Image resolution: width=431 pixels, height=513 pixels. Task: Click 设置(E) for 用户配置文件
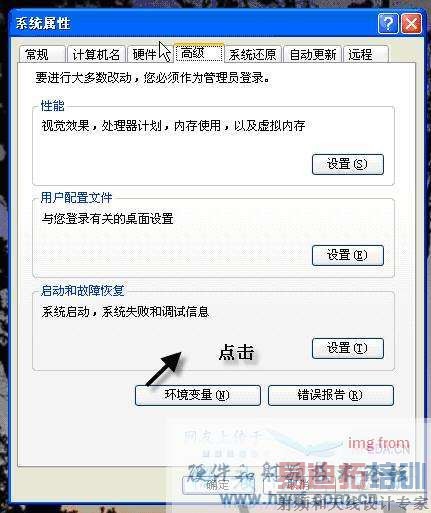(348, 255)
